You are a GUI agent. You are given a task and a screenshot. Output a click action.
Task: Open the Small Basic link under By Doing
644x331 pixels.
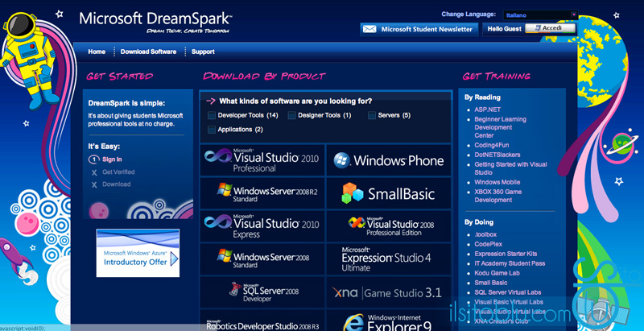(491, 283)
